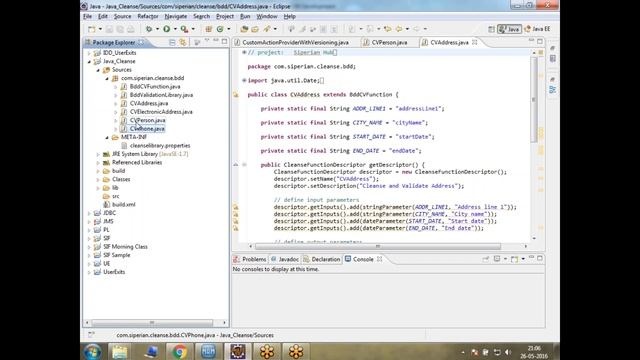Image resolution: width=640 pixels, height=360 pixels.
Task: Expand JRE System Library node
Action: pyautogui.click(x=98, y=154)
